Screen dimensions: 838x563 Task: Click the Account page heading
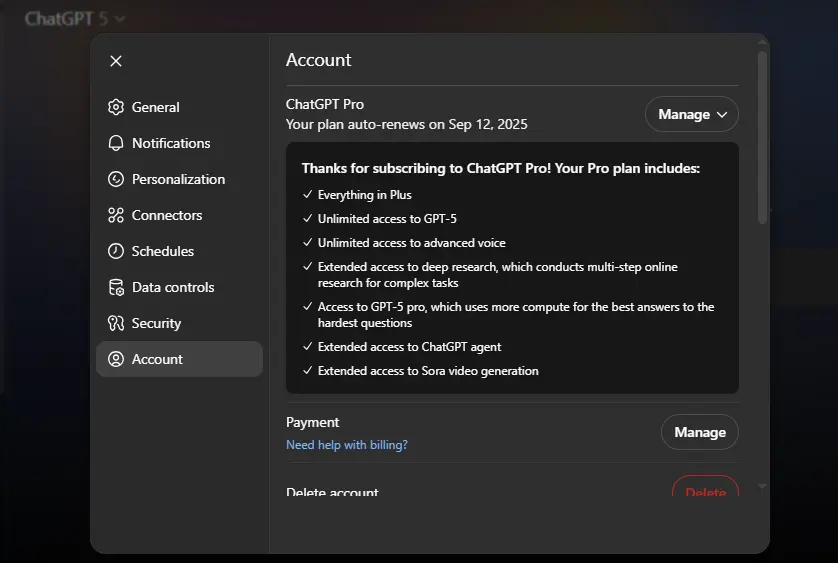319,60
